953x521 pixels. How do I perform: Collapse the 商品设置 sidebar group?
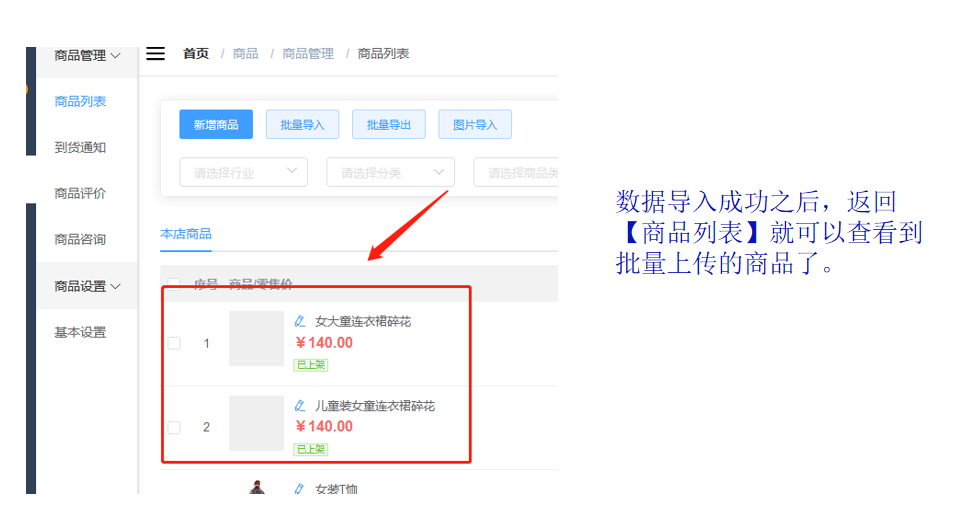pos(87,286)
